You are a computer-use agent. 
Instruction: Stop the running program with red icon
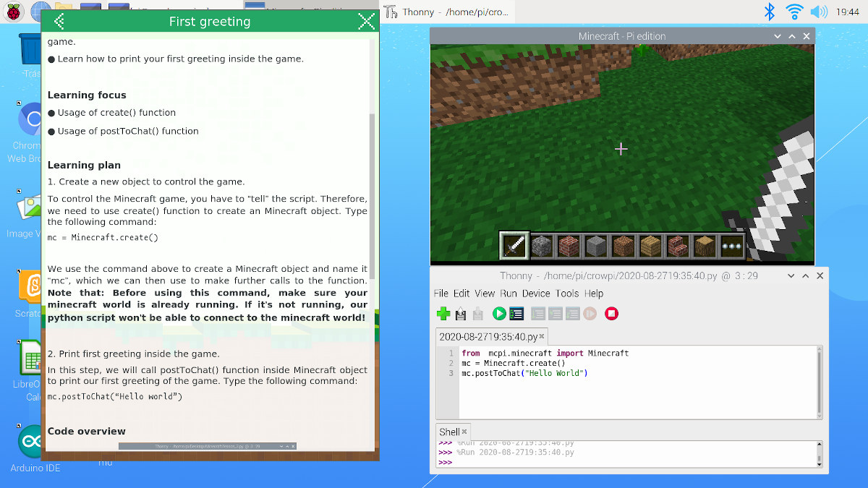612,314
